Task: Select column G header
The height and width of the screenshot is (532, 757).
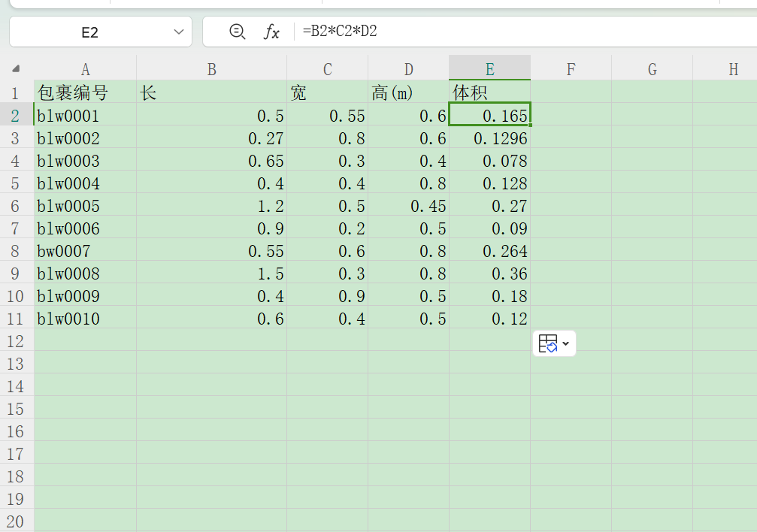Action: click(652, 68)
